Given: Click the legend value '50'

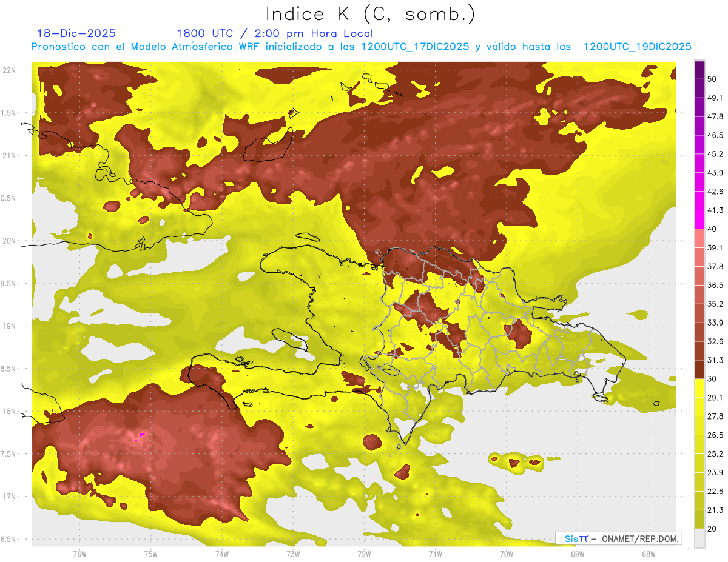Looking at the screenshot, I should pos(712,78).
